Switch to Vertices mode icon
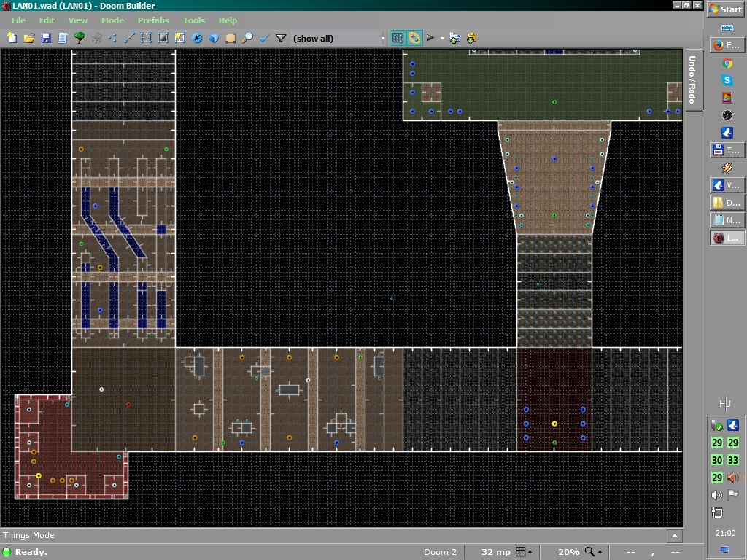 pyautogui.click(x=112, y=38)
